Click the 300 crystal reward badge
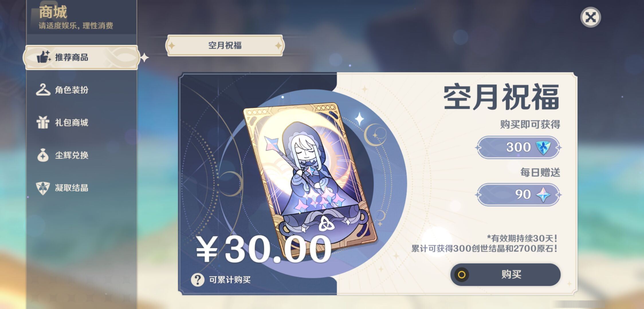 [518, 147]
